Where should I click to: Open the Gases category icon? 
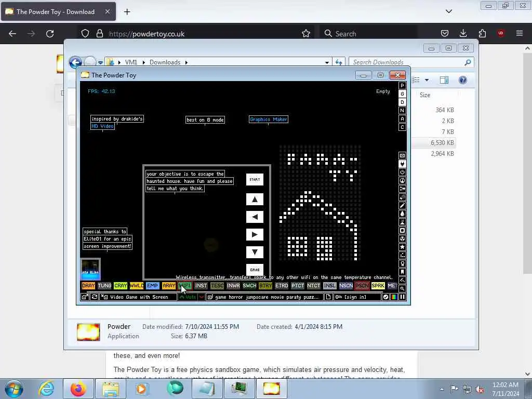point(402,206)
